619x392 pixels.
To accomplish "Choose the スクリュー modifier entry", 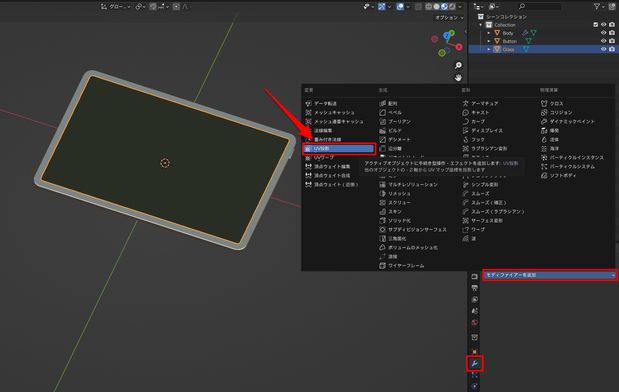I will click(395, 203).
